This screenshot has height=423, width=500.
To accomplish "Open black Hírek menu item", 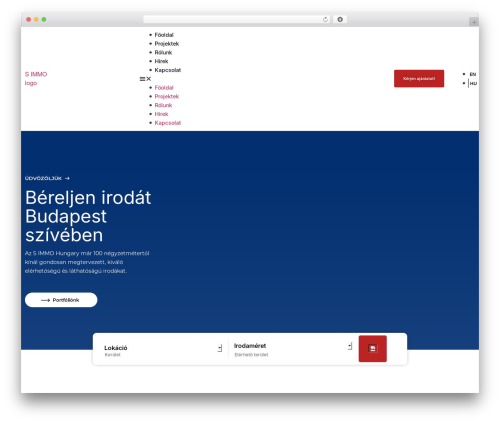I will point(161,61).
